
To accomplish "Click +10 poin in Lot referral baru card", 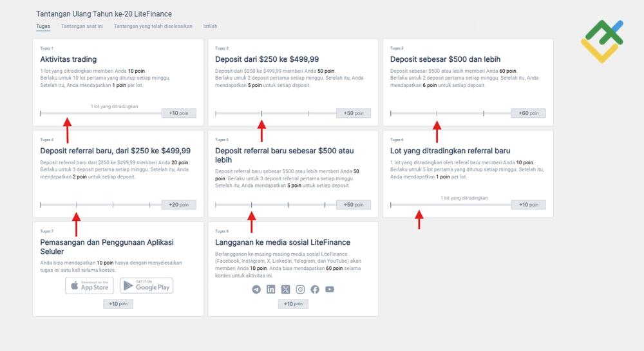I will click(529, 205).
